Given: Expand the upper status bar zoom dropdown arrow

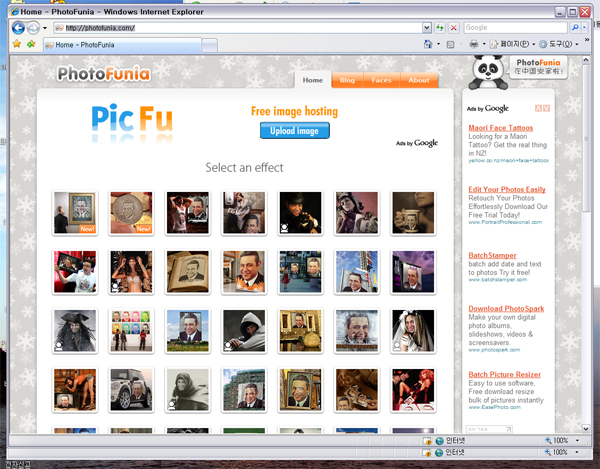Looking at the screenshot, I should coord(577,441).
